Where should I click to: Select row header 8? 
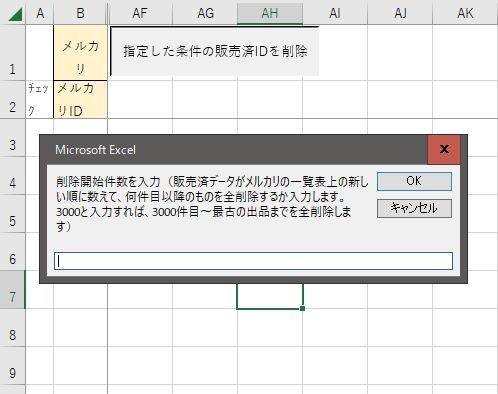(13, 328)
